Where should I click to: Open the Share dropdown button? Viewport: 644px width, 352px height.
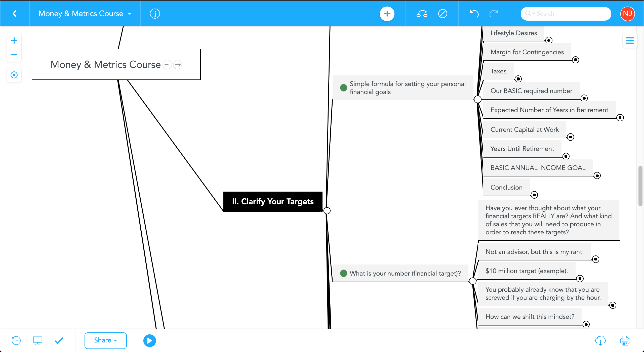105,340
